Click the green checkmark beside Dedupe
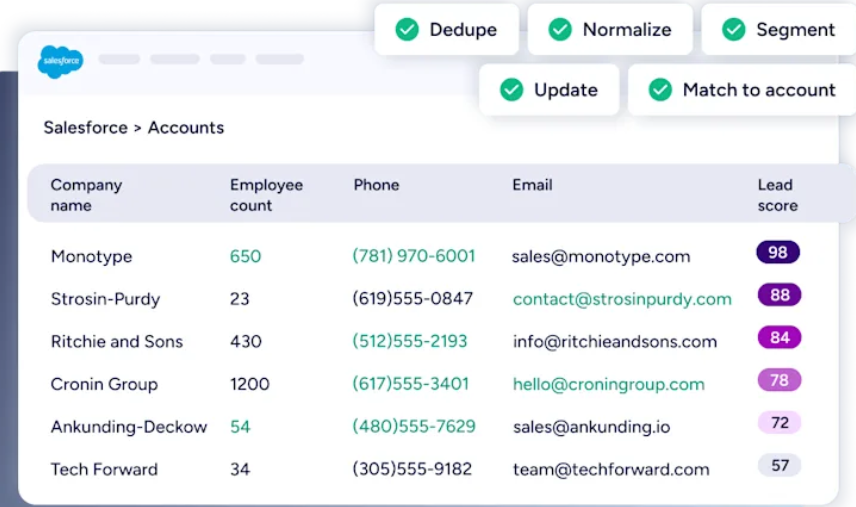856x507 pixels. coord(407,29)
